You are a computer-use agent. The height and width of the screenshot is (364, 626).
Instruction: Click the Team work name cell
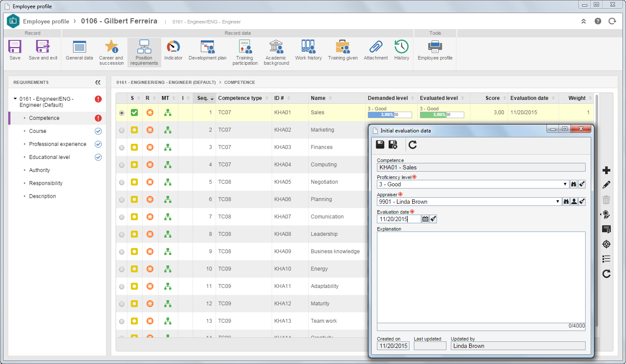pyautogui.click(x=337, y=321)
